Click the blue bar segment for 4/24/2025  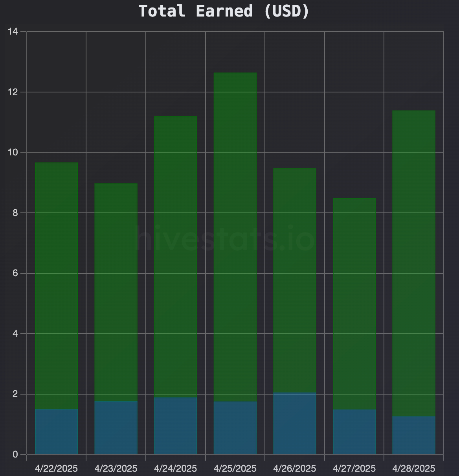[x=176, y=426]
